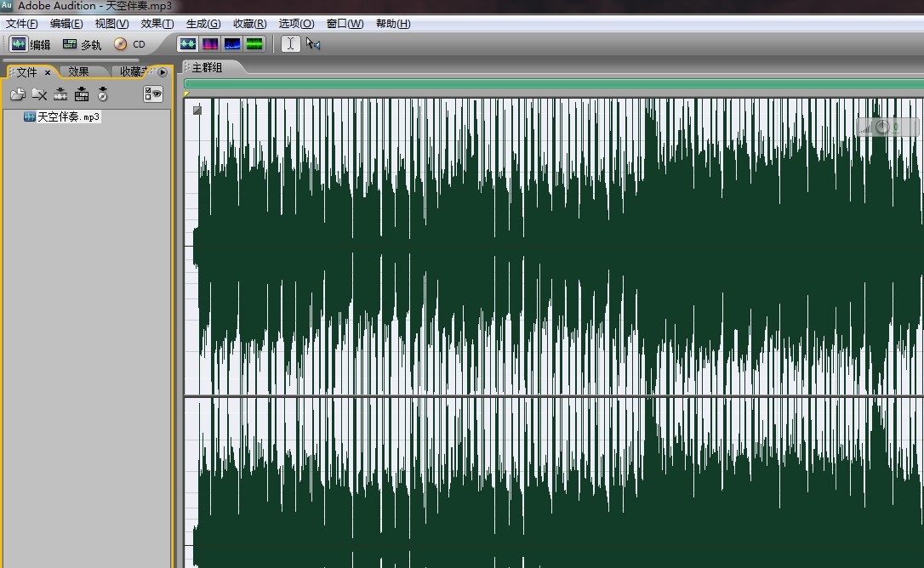924x568 pixels.
Task: Open 窗口(W) menu
Action: click(345, 24)
